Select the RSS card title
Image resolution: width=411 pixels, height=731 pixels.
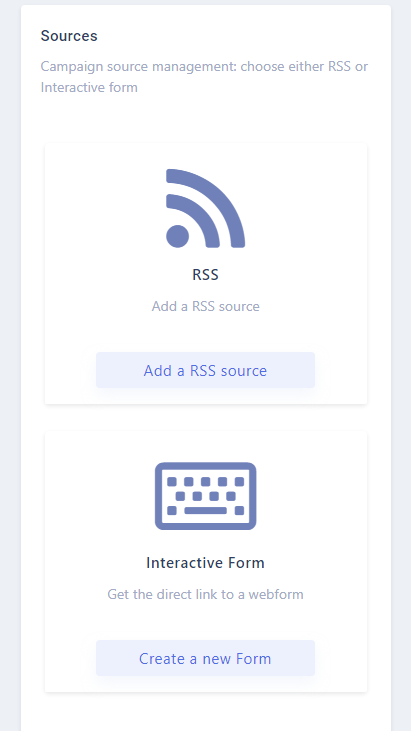[x=206, y=275]
